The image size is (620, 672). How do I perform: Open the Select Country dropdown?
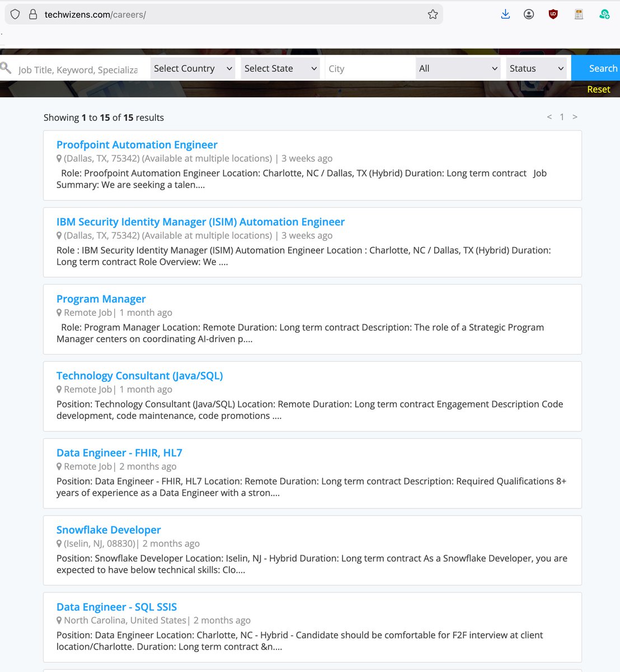(x=193, y=68)
